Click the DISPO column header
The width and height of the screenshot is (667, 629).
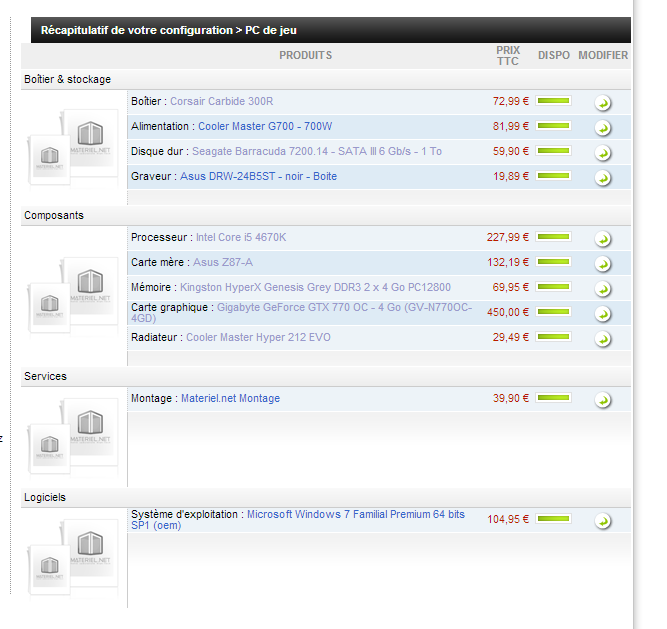pyautogui.click(x=553, y=55)
